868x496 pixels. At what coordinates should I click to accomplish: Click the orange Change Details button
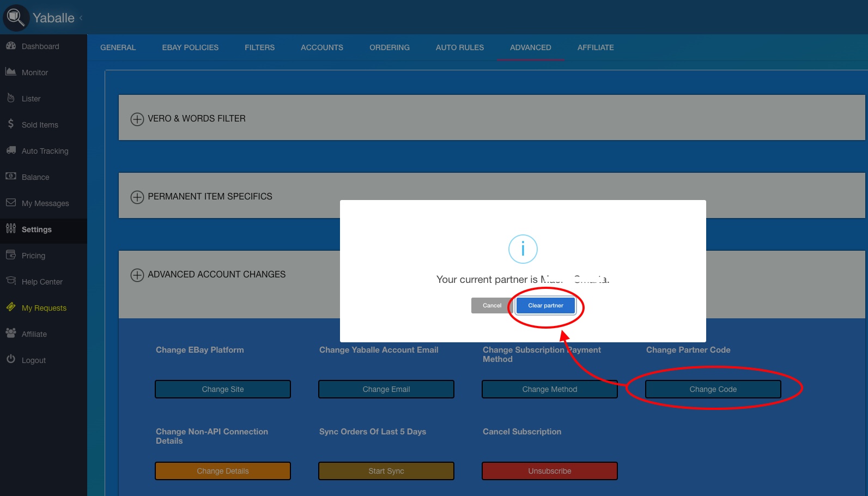[x=222, y=471]
